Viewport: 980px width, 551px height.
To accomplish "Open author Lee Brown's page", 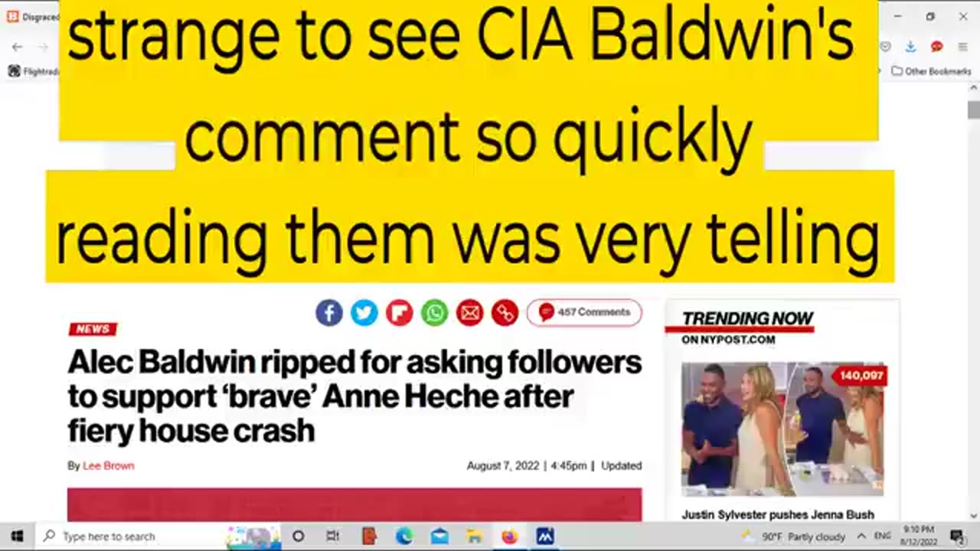I will click(108, 465).
